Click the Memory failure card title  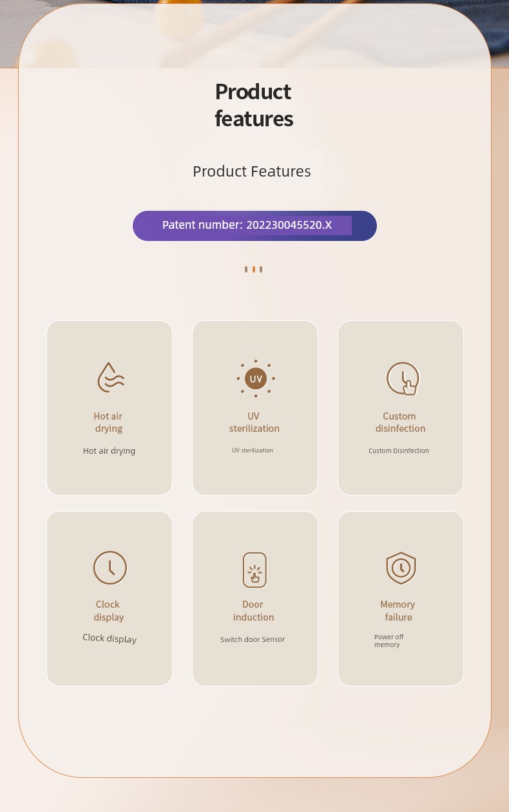[x=398, y=610]
